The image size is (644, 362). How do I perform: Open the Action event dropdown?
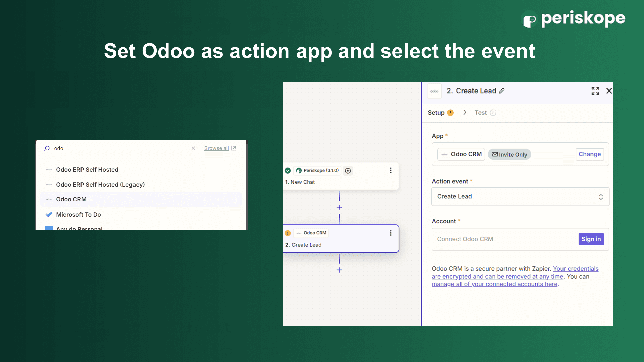coord(520,197)
